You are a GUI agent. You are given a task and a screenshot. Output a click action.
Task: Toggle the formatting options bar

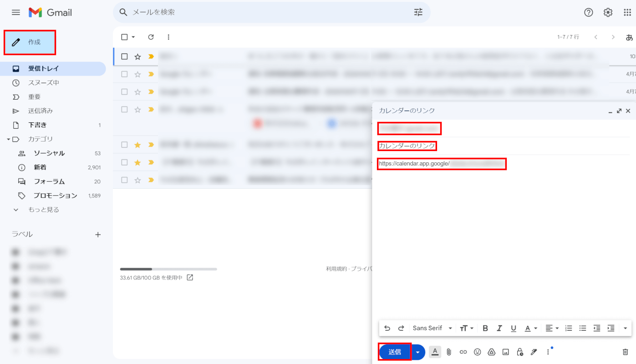[435, 352]
